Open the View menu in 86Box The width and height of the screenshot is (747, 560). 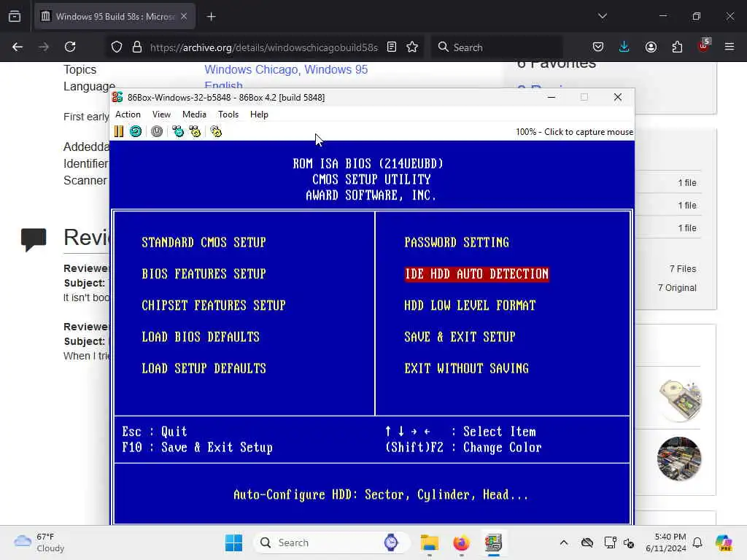[x=161, y=114]
